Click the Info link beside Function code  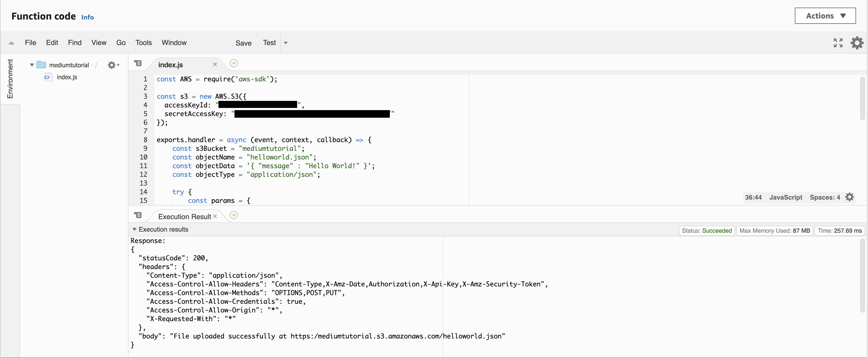pyautogui.click(x=87, y=17)
